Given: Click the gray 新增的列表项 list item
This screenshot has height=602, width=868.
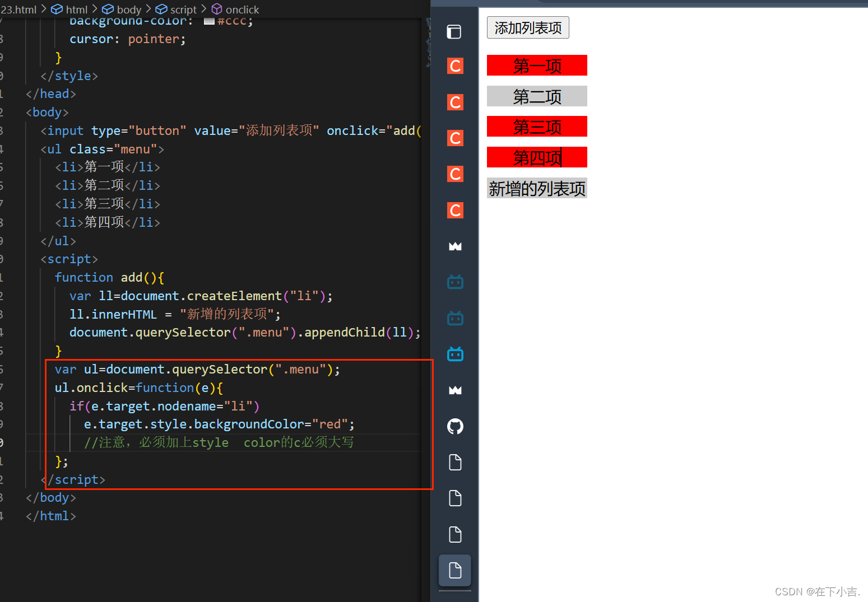Looking at the screenshot, I should point(537,188).
